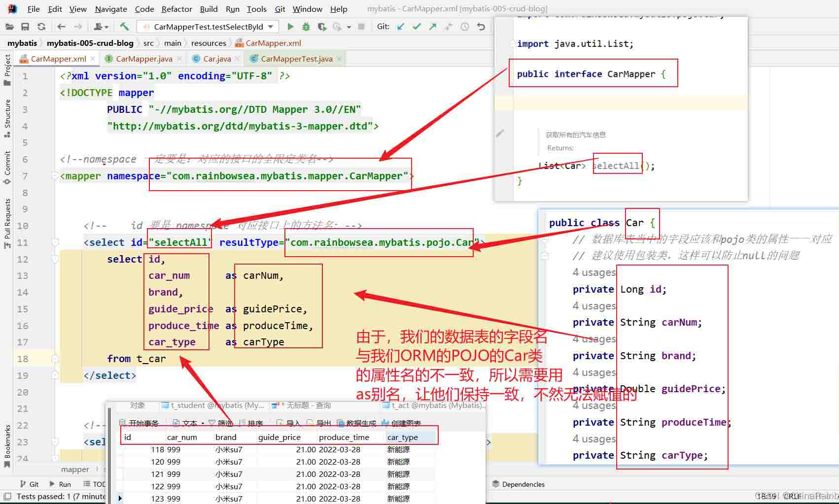Toggle fold marker at line 19 closing select
Image resolution: width=839 pixels, height=504 pixels.
(55, 375)
